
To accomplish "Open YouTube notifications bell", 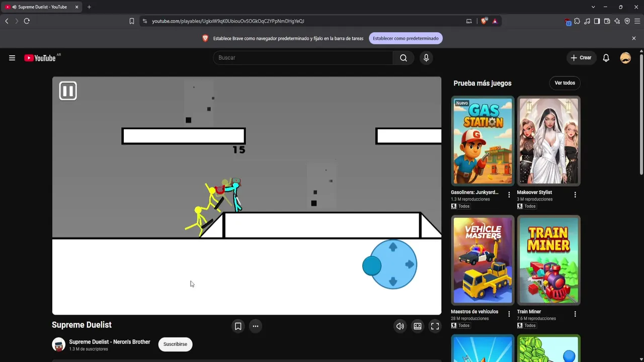I will click(606, 58).
